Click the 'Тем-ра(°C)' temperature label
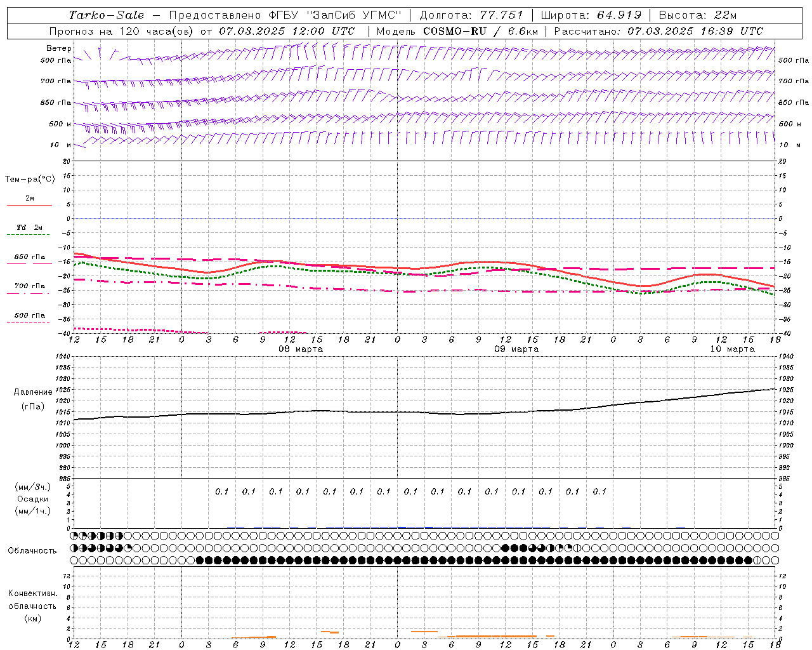Image resolution: width=812 pixels, height=650 pixels. (30, 180)
